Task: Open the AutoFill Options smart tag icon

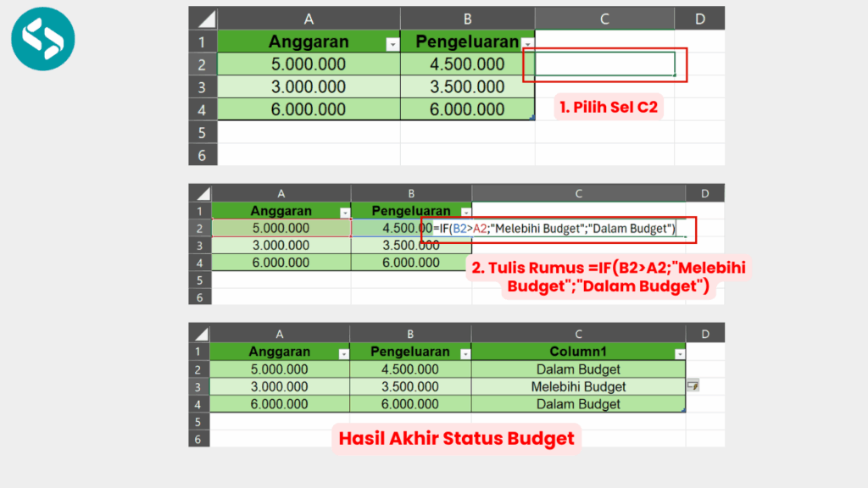Action: coord(693,385)
